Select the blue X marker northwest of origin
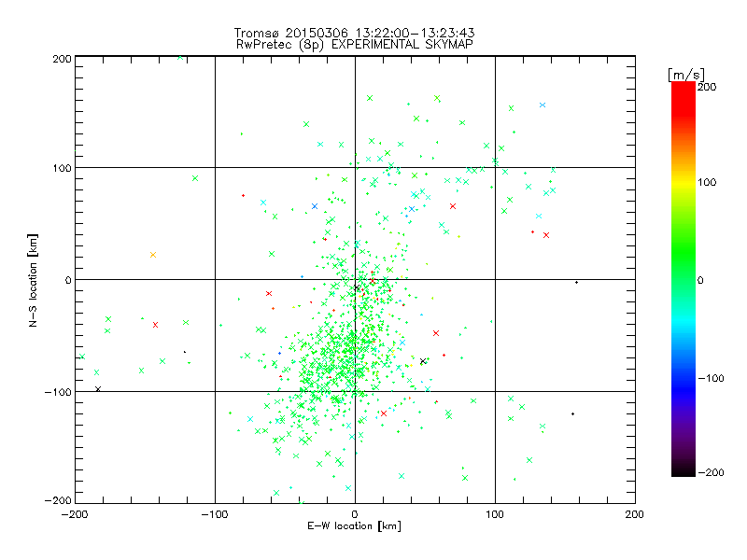Viewport: 747px width, 560px height. tap(315, 206)
